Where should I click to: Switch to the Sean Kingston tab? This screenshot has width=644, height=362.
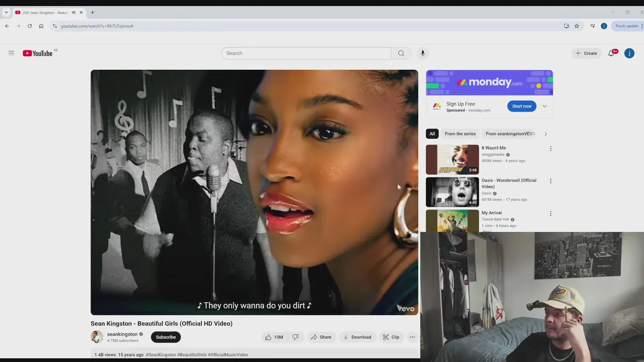tap(48, 13)
